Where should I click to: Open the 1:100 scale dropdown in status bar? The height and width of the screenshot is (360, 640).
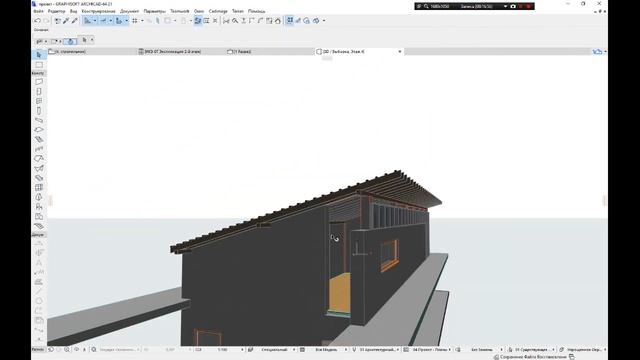pyautogui.click(x=242, y=350)
